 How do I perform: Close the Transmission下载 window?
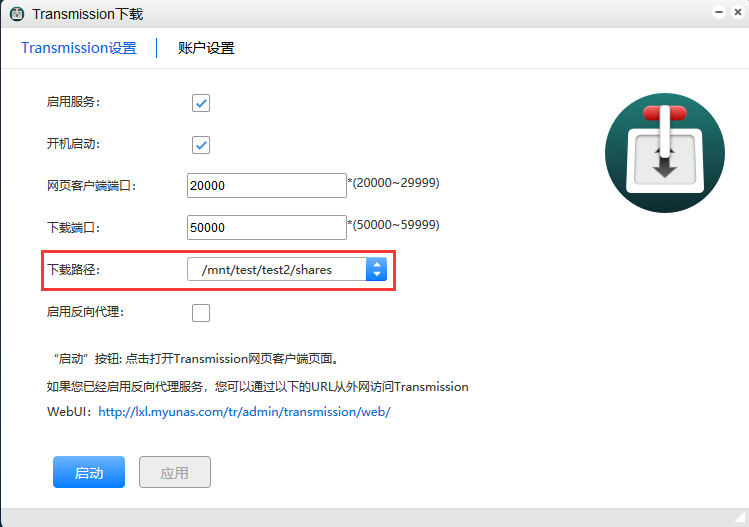point(738,12)
